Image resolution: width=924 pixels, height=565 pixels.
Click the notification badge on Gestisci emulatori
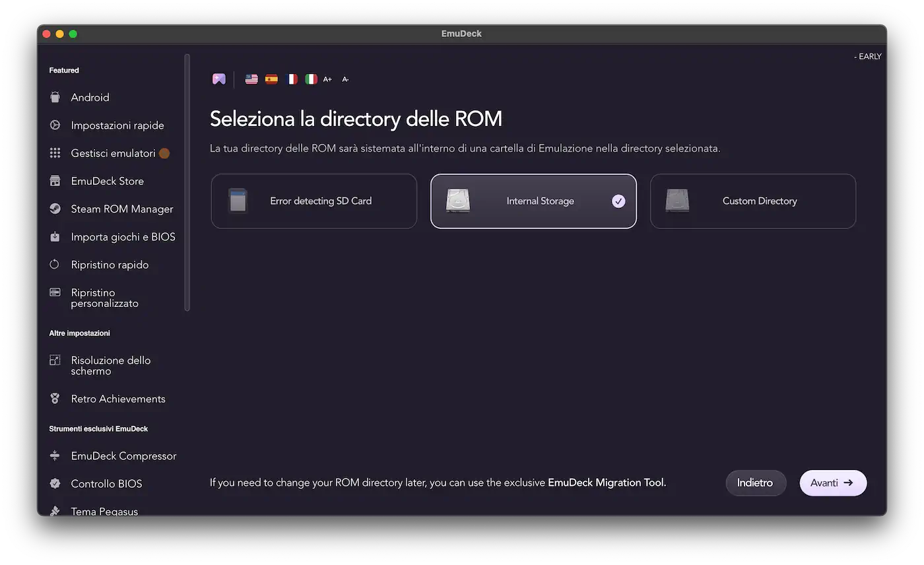coord(164,153)
